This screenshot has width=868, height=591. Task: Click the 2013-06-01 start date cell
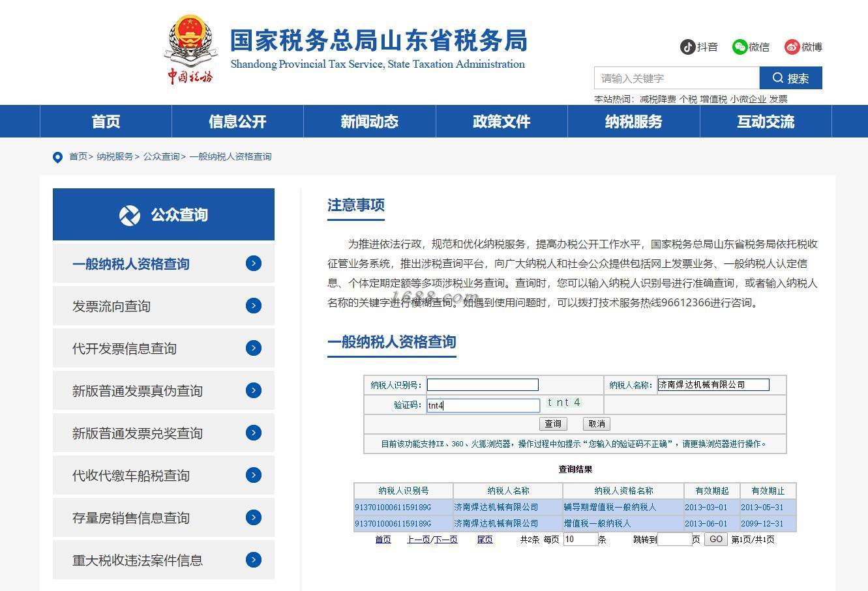pyautogui.click(x=712, y=524)
